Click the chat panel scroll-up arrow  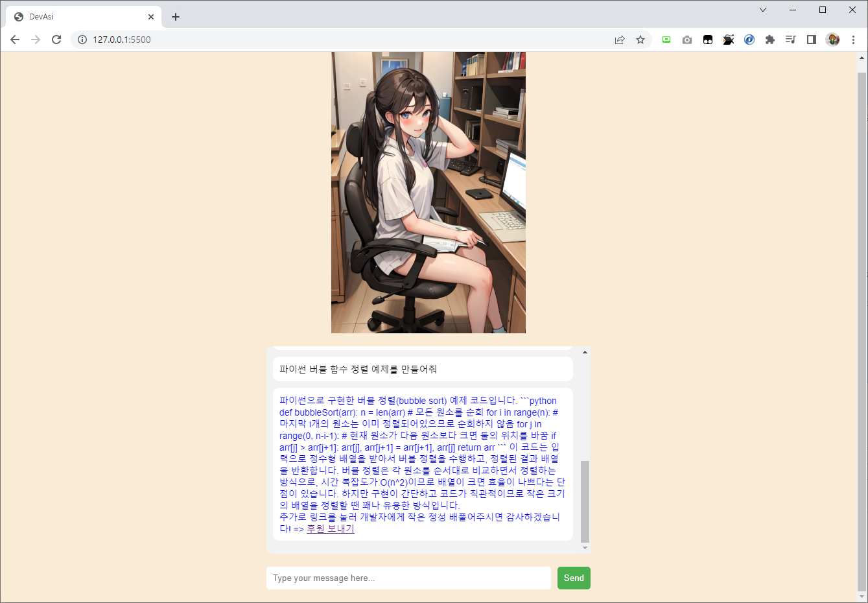[x=585, y=352]
